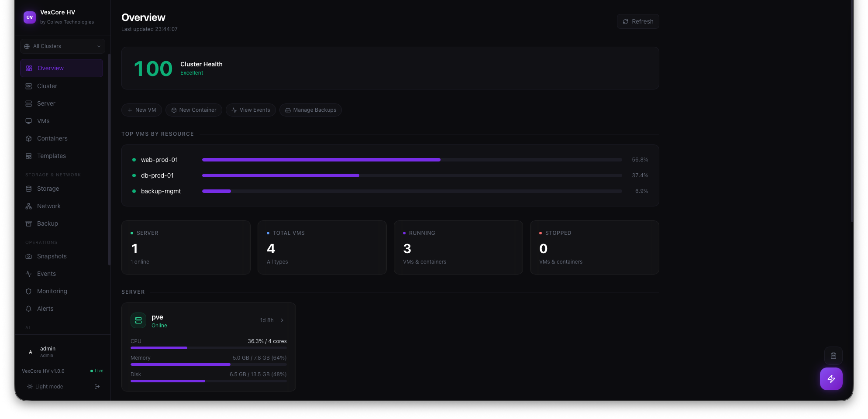Click the Storage sidebar icon
Image resolution: width=868 pixels, height=419 pixels.
(28, 189)
